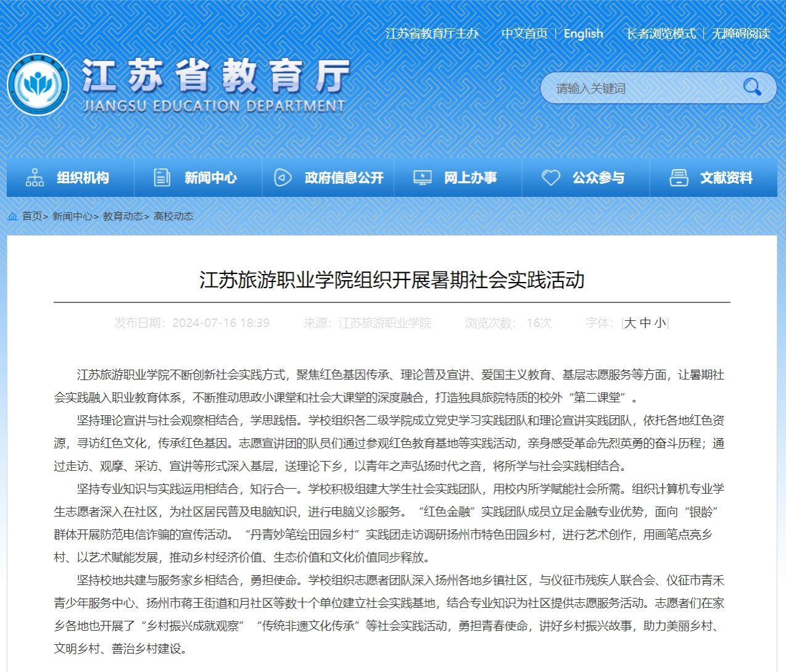Click the Jiangsu Education Department logo emblem
The image size is (786, 672).
38,85
